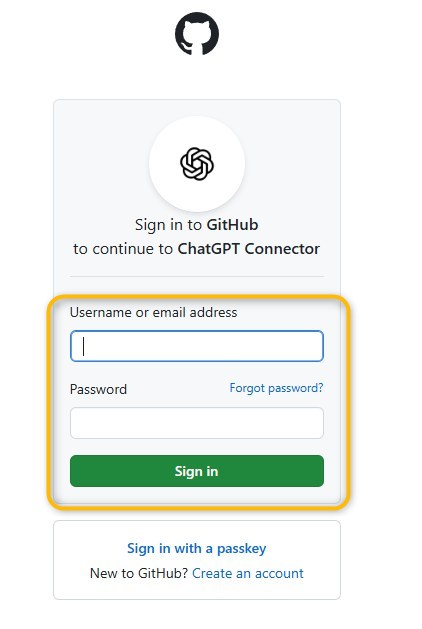This screenshot has height=629, width=422.
Task: Click the OpenAI ChatGPT knot logo
Action: coord(197,164)
